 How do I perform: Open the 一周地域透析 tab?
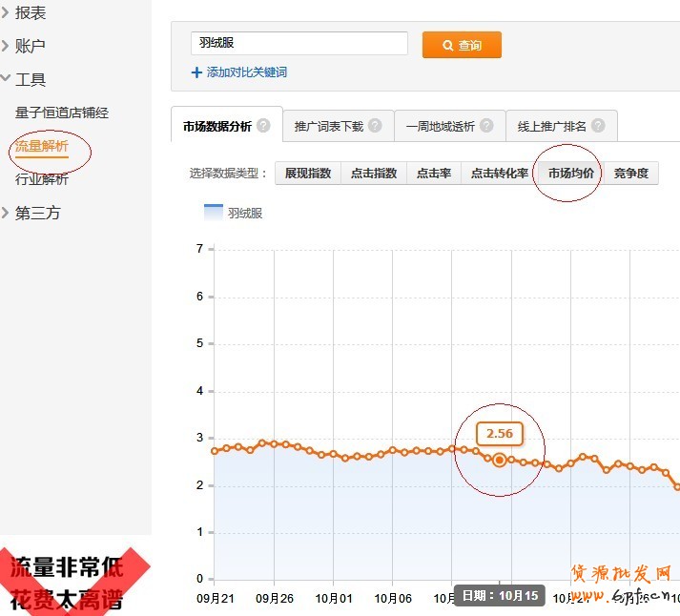440,126
